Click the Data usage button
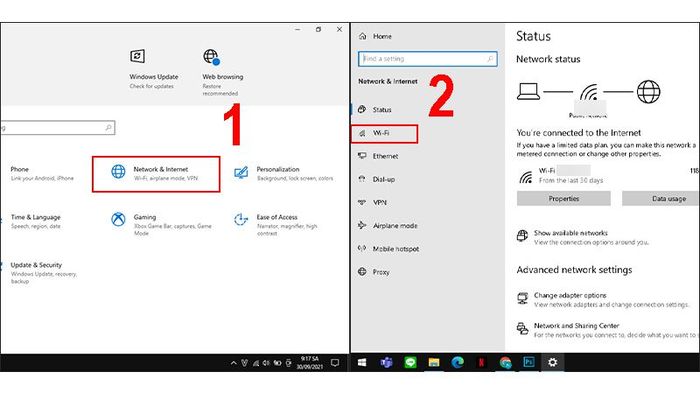 tap(661, 199)
